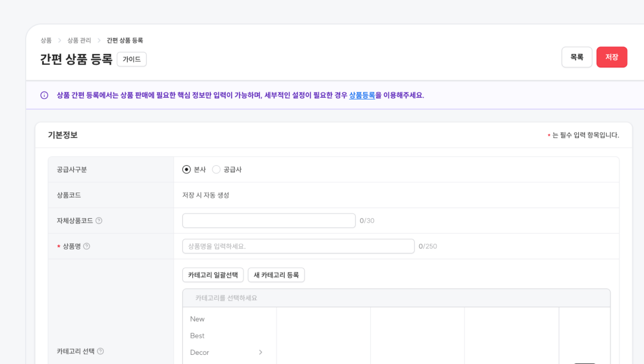Click the 저장 시 자동 생성 text
This screenshot has width=644, height=364.
point(205,195)
